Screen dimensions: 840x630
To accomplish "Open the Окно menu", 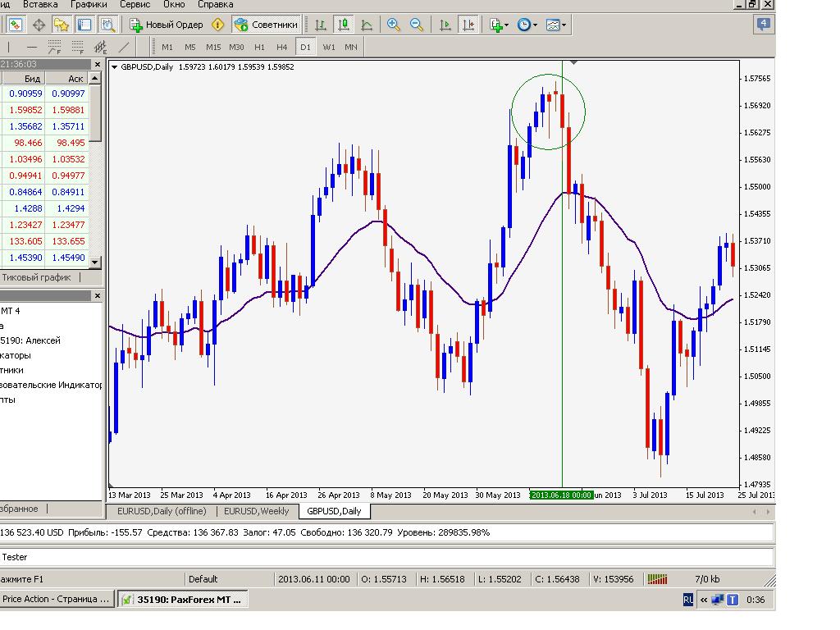I will point(174,4).
